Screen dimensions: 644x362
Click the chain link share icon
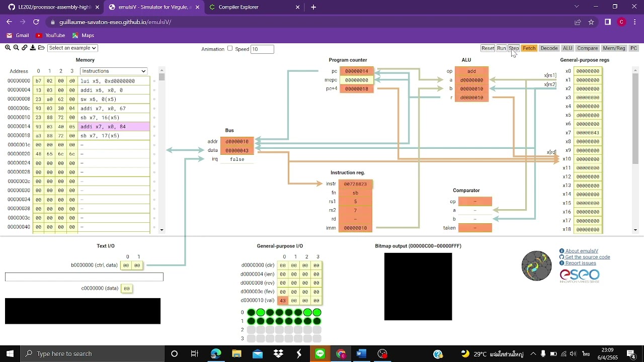click(x=25, y=48)
